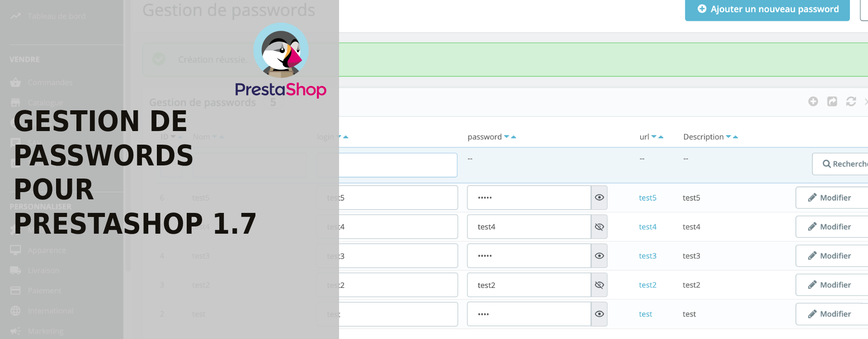Click the export icon in panel header
The height and width of the screenshot is (339, 868).
pyautogui.click(x=832, y=101)
